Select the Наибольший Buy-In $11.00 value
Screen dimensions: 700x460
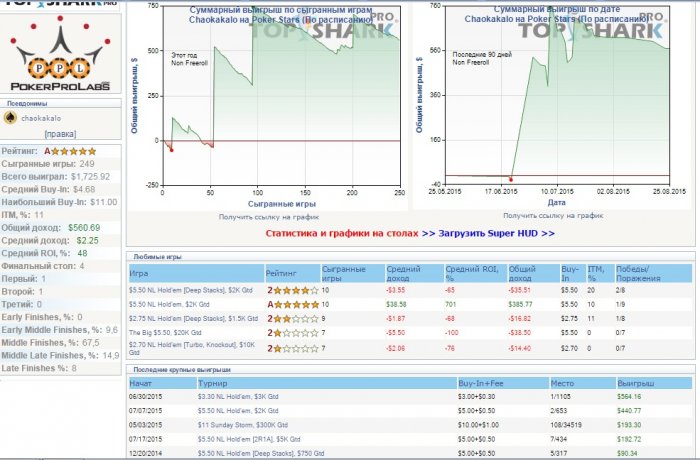point(104,202)
